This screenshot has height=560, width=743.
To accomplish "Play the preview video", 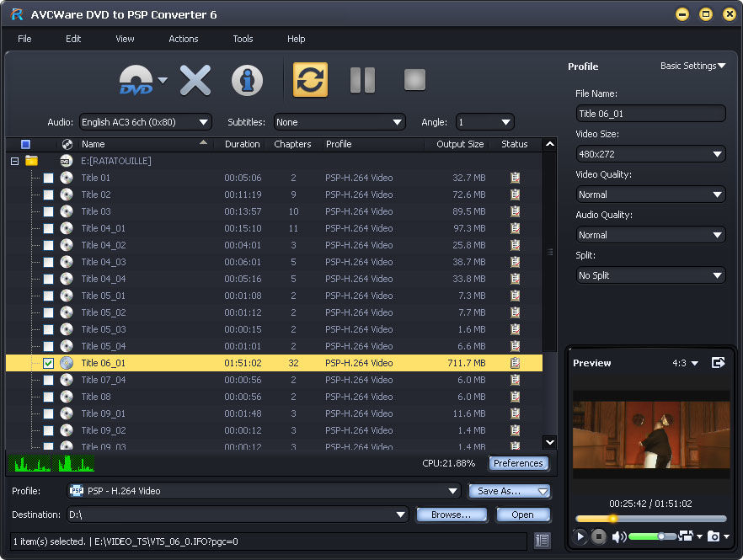I will pos(580,536).
